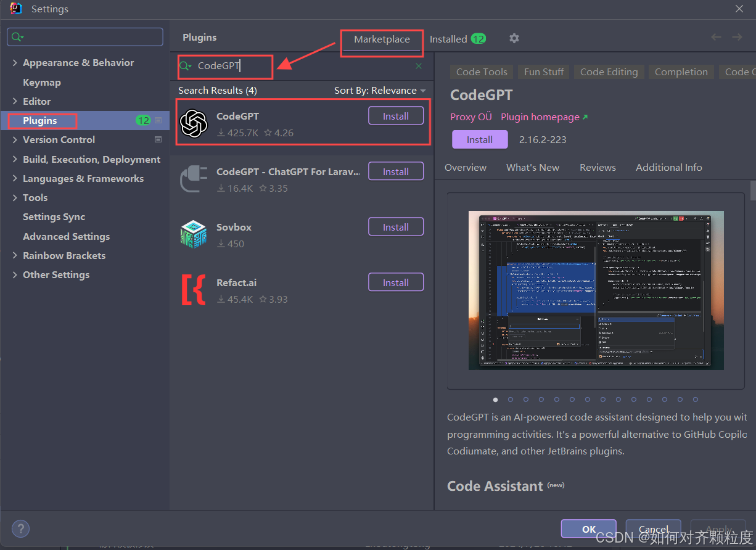Select Settings Sync in settings tree
The height and width of the screenshot is (550, 756).
click(54, 217)
